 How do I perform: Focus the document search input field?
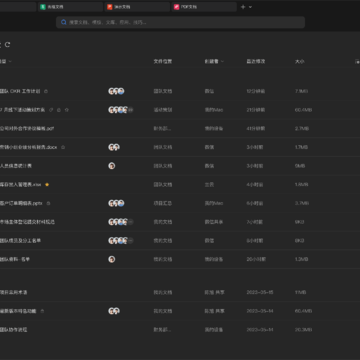[x=180, y=22]
